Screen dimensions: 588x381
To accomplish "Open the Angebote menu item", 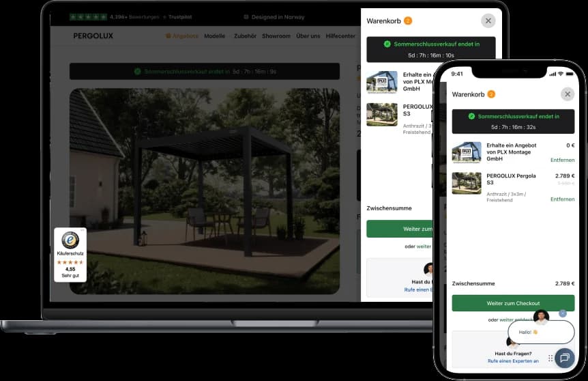I will click(x=182, y=36).
